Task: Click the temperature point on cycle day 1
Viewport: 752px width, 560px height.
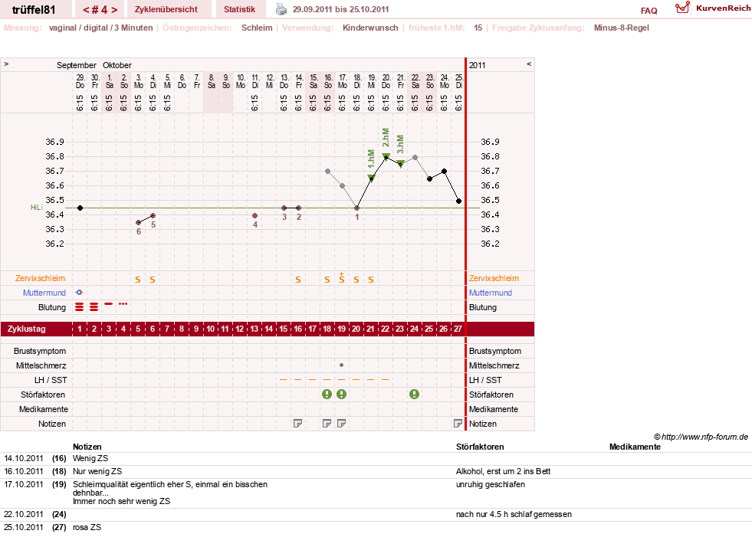Action: (80, 208)
